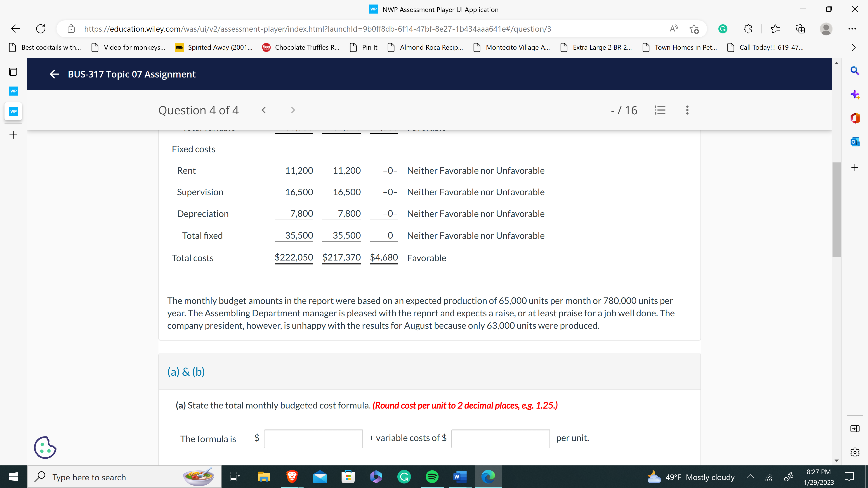
Task: Click the variable costs per unit input field
Action: (x=500, y=439)
